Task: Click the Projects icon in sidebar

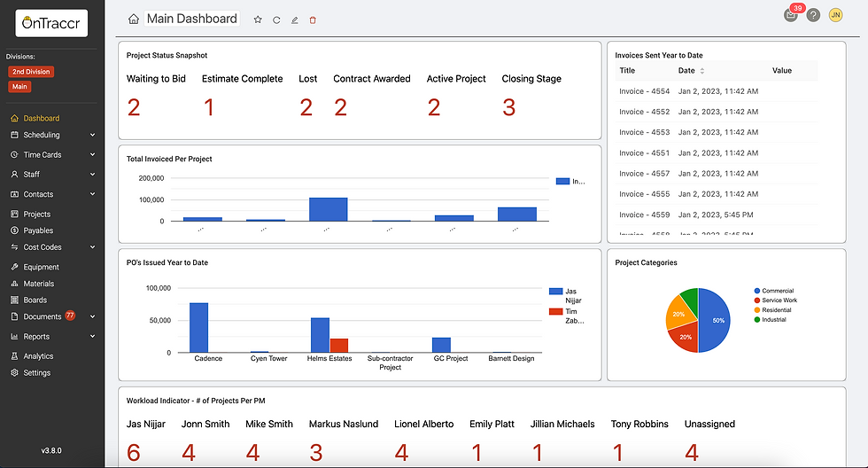Action: [x=14, y=214]
